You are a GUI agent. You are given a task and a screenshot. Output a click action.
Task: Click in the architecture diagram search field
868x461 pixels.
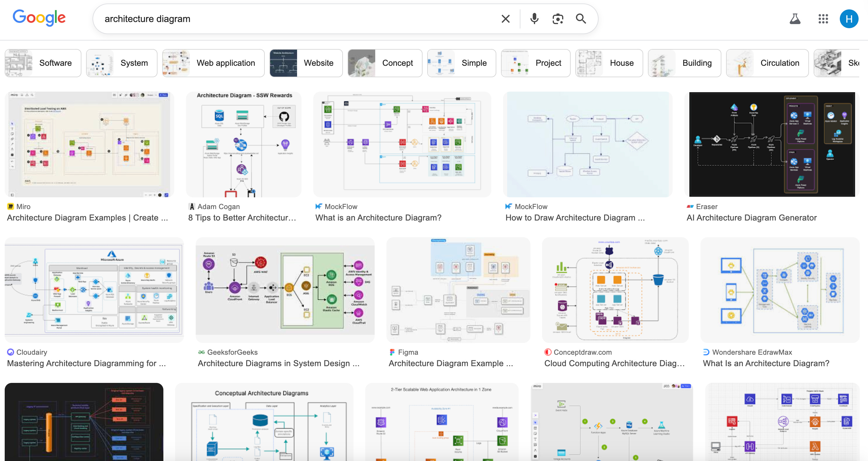[x=296, y=19]
